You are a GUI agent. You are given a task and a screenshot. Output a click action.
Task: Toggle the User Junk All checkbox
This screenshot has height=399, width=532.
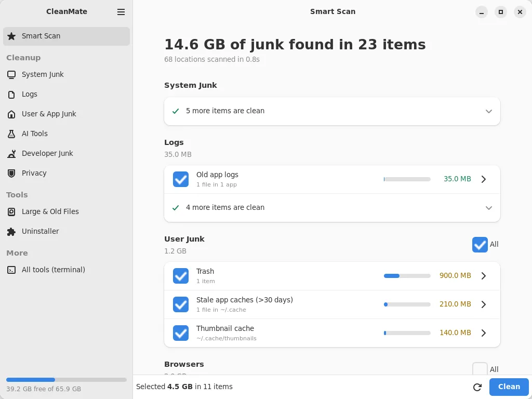[x=480, y=245]
